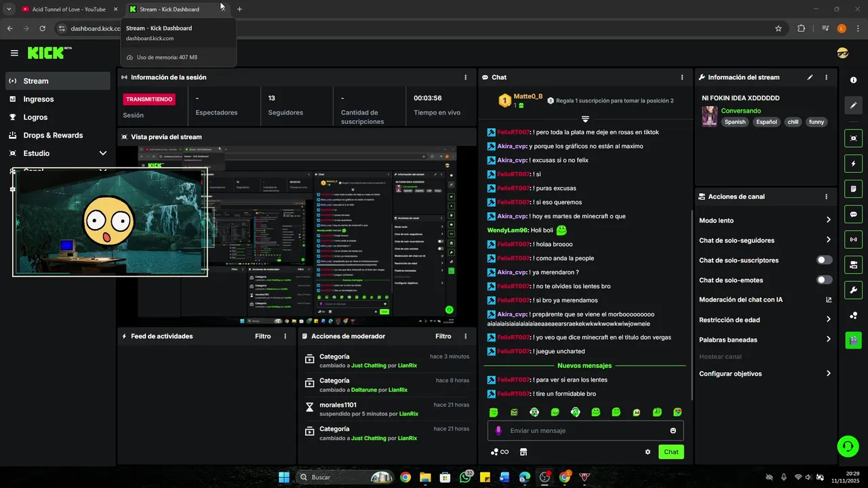
Task: Open the chat bubble icon in right sidebar
Action: 853,214
